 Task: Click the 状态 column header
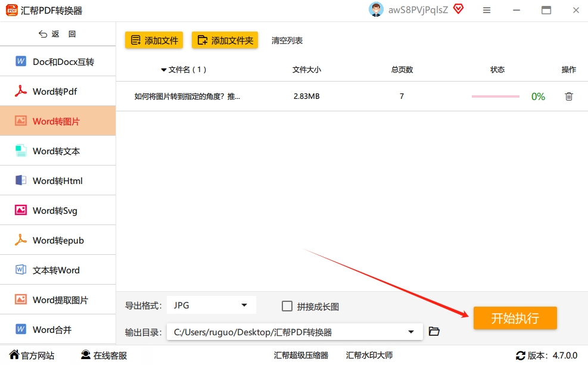point(497,70)
